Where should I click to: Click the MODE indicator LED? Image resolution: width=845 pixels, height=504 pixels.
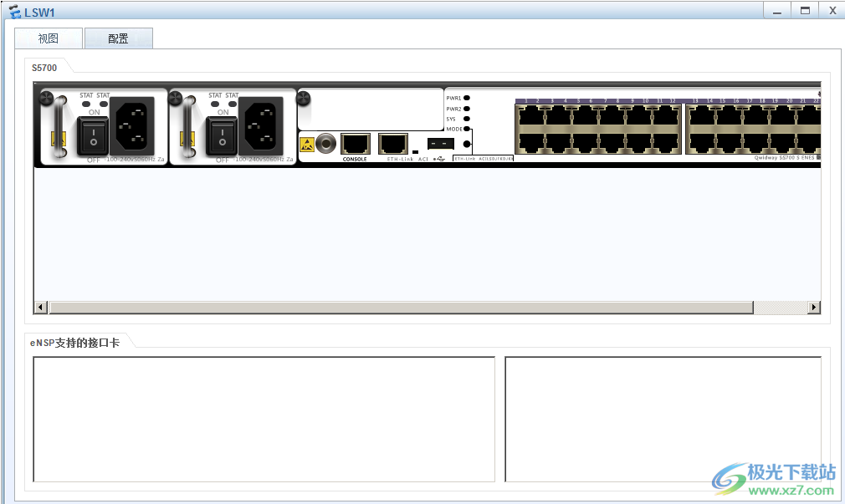coord(467,129)
